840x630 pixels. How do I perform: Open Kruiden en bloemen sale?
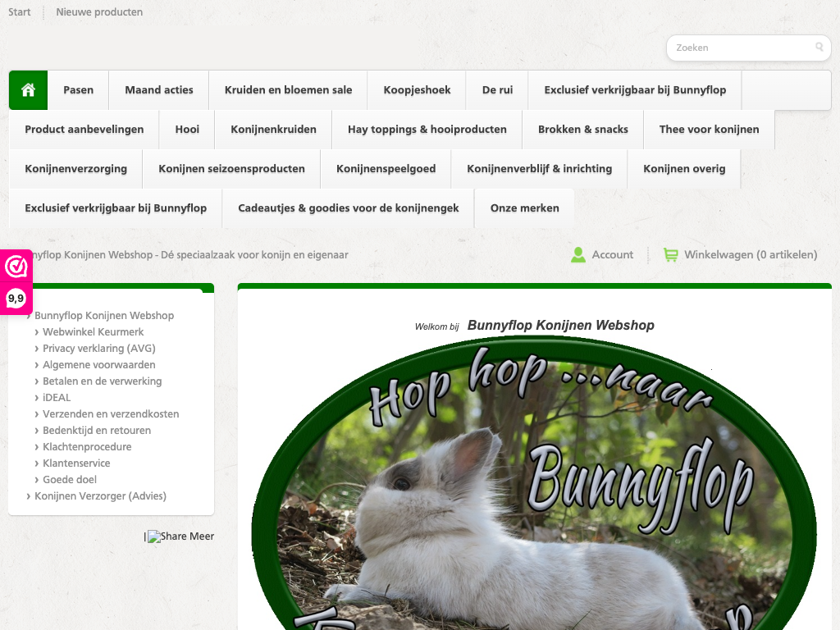(x=288, y=90)
